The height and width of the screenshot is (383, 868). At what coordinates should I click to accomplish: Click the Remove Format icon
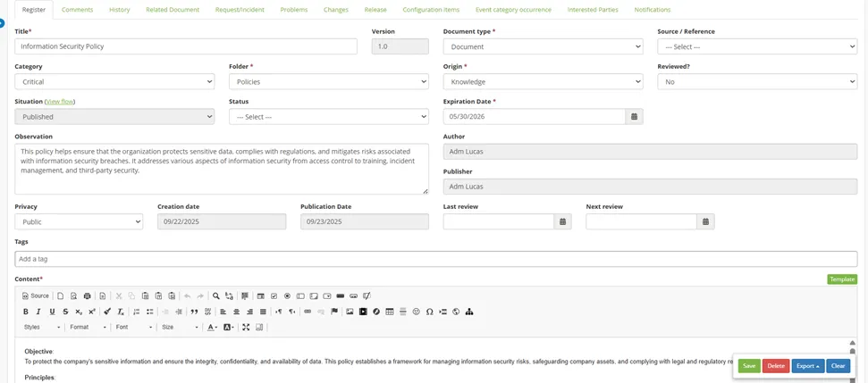(x=121, y=312)
